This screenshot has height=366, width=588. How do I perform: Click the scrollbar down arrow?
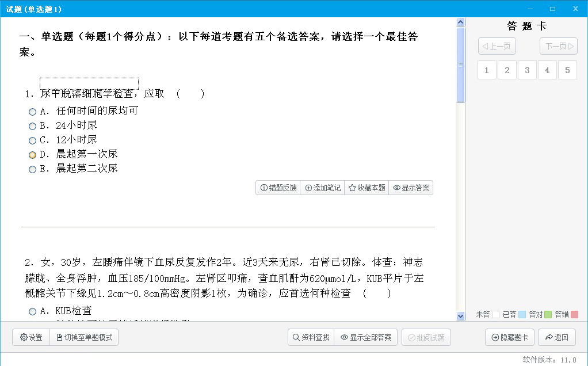pos(460,315)
